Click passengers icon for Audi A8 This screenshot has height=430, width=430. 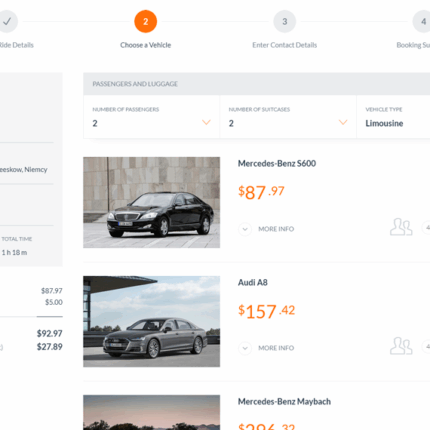coord(401,346)
